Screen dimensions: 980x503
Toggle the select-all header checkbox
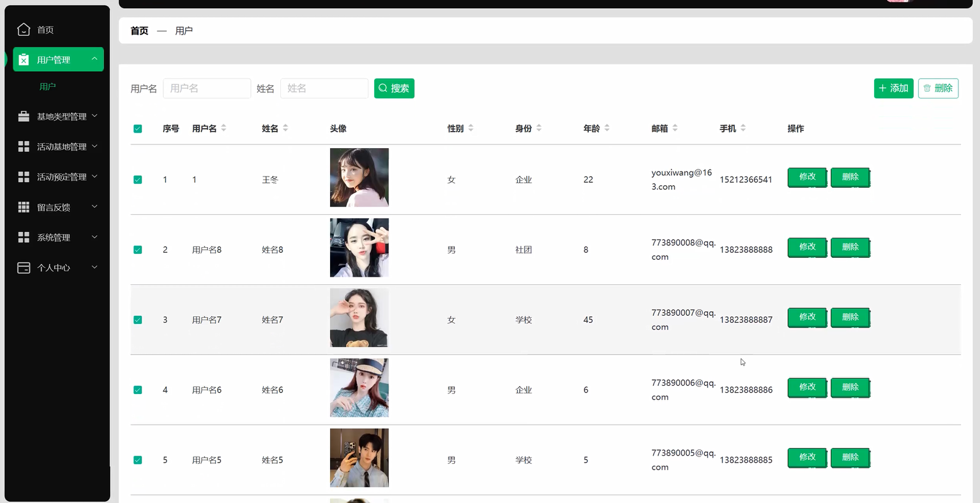click(x=137, y=129)
